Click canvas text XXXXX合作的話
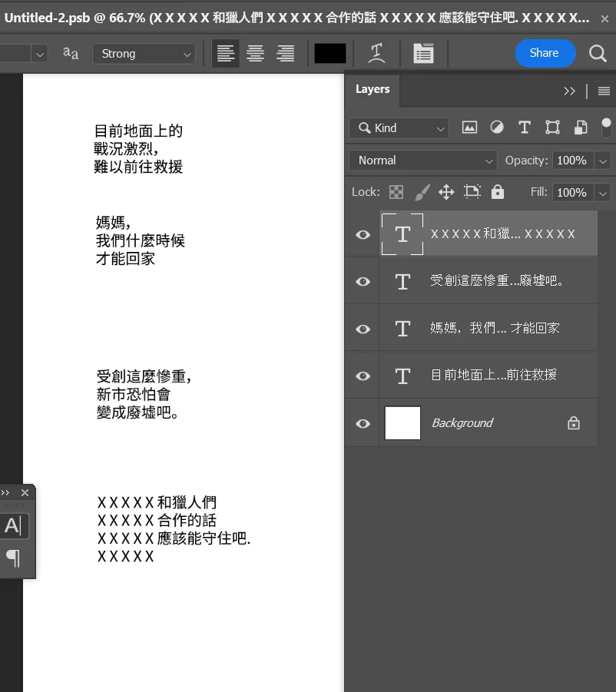616x692 pixels. point(157,520)
